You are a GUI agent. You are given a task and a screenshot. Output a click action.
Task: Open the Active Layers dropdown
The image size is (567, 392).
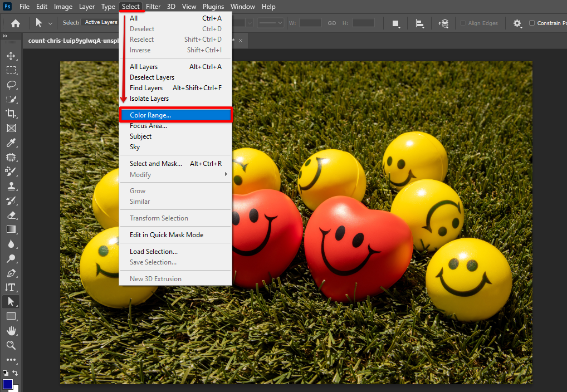[x=100, y=23]
